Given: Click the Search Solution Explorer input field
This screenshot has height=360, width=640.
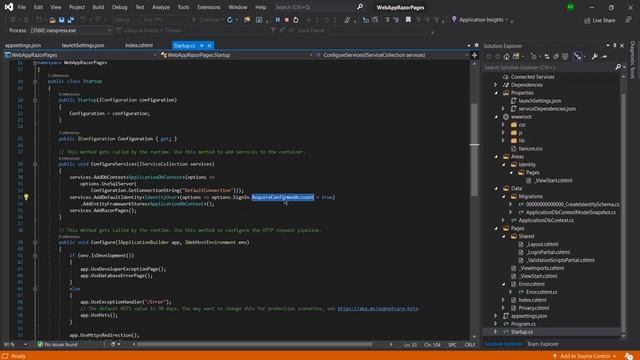Looking at the screenshot, I should (x=549, y=67).
